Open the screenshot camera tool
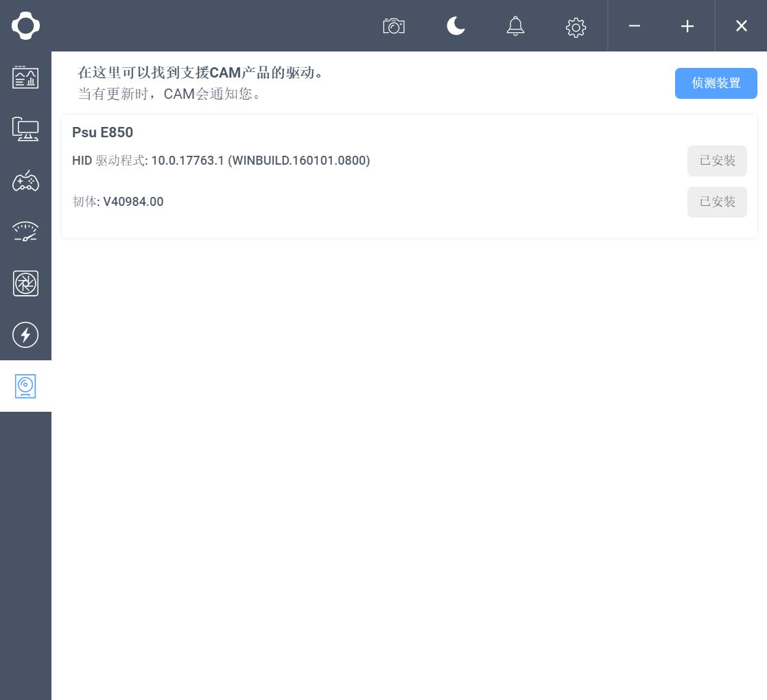 [393, 26]
